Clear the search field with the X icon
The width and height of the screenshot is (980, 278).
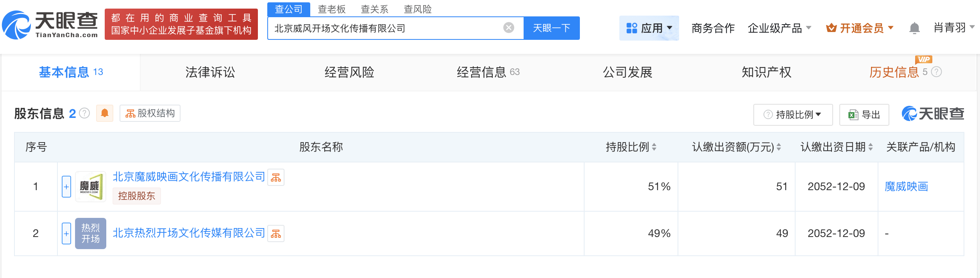click(508, 28)
